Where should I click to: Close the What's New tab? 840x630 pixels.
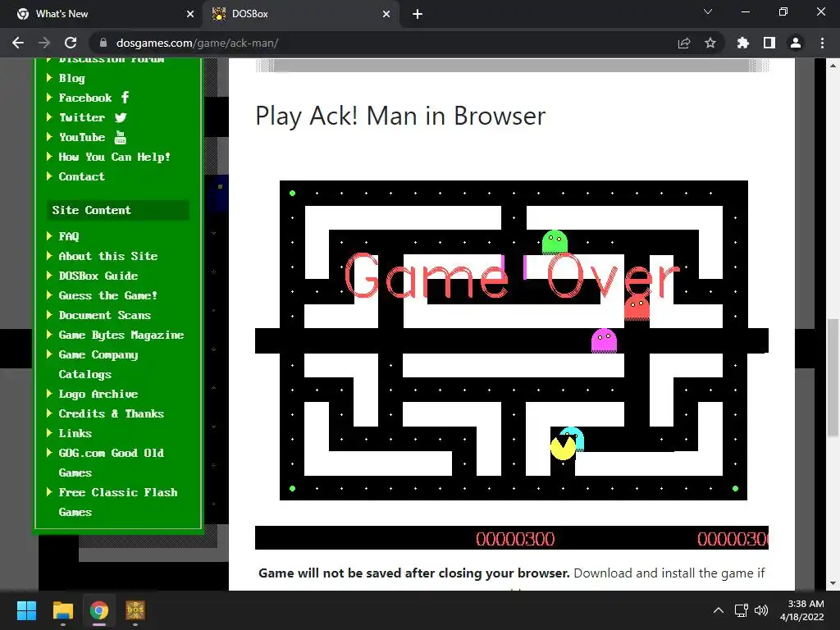point(190,14)
